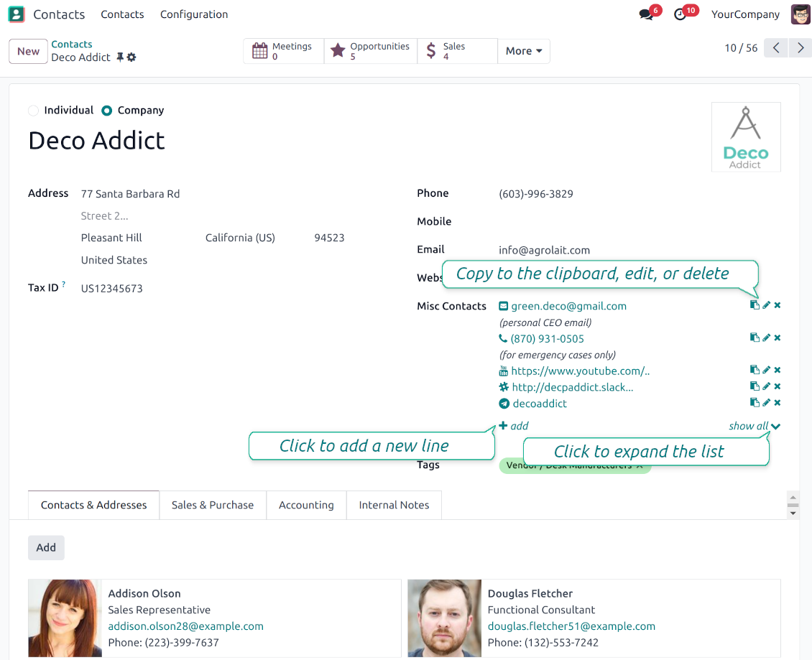This screenshot has width=812, height=660.
Task: Click the scrollbar down arrow
Action: 793,513
